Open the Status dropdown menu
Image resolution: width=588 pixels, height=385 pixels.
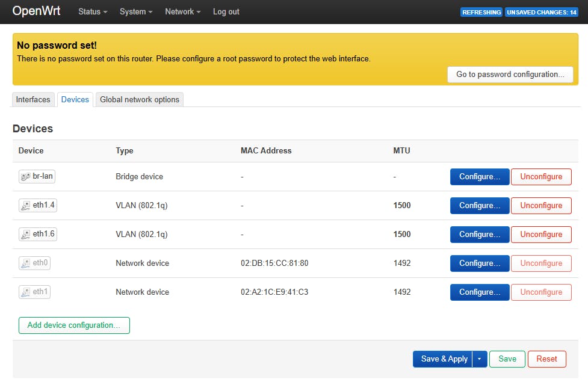(93, 12)
